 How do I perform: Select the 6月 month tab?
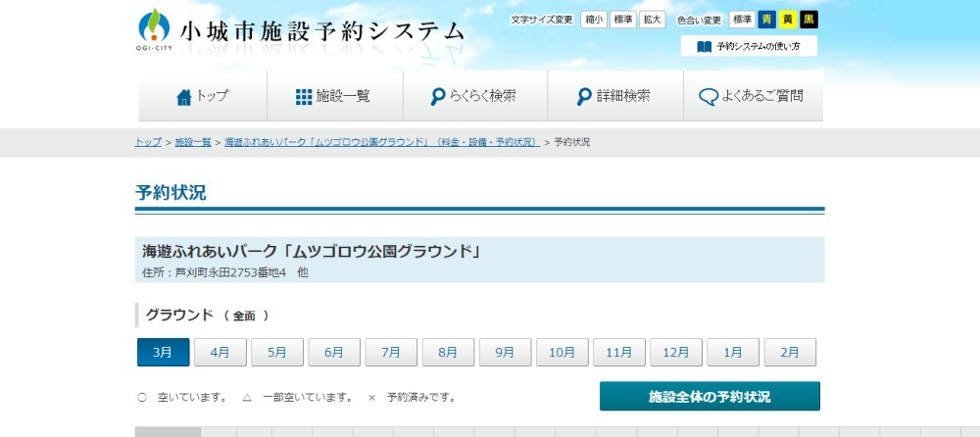click(334, 352)
